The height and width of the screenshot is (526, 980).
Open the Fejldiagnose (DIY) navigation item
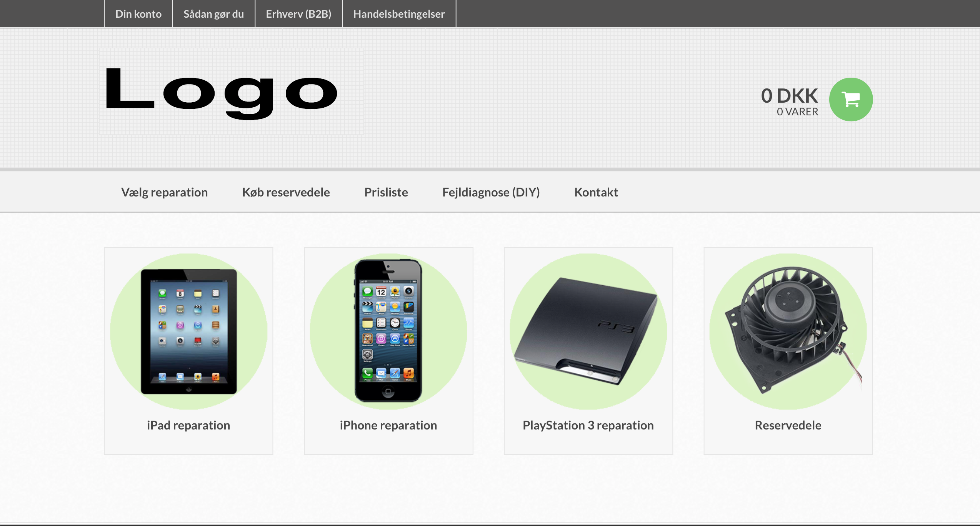tap(491, 192)
